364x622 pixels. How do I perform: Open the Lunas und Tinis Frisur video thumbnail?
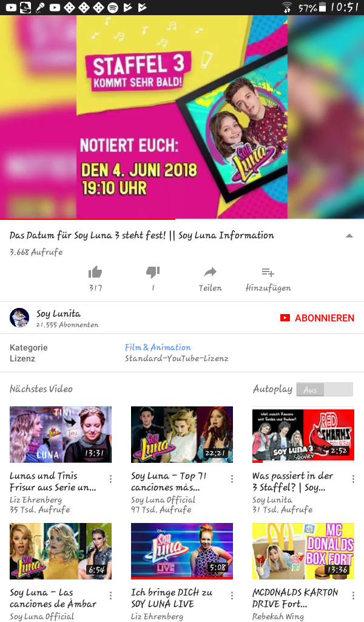(x=61, y=434)
